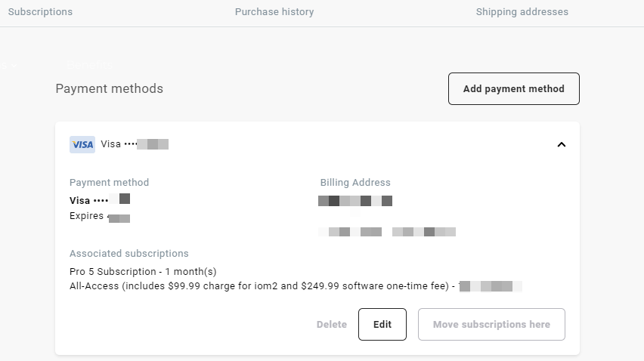Screen dimensions: 644x361
Task: Click Move subscriptions here button
Action: (491, 325)
